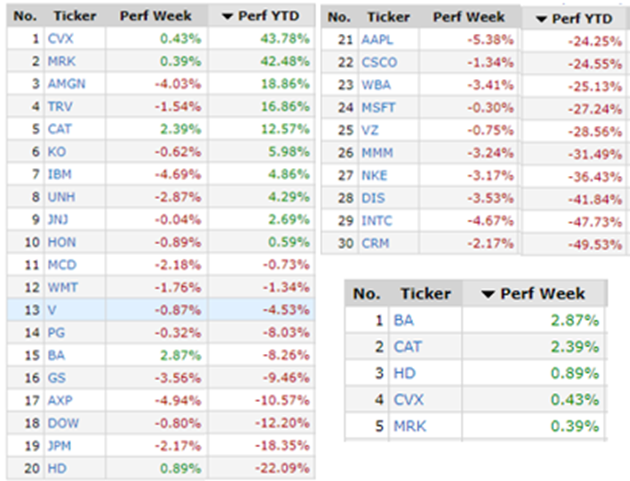
Task: Open the CSCO ticker link
Action: click(379, 62)
